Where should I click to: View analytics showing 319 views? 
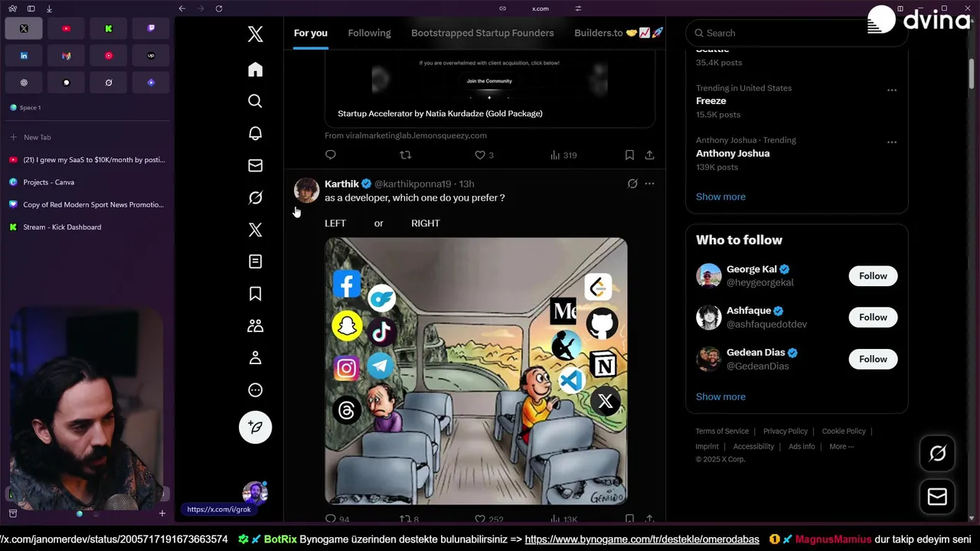563,155
